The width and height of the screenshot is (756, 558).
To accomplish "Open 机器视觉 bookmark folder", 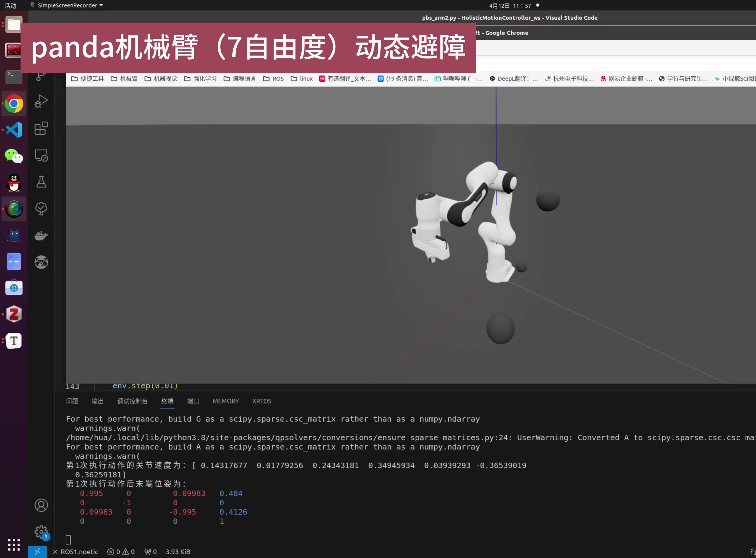I will 161,79.
